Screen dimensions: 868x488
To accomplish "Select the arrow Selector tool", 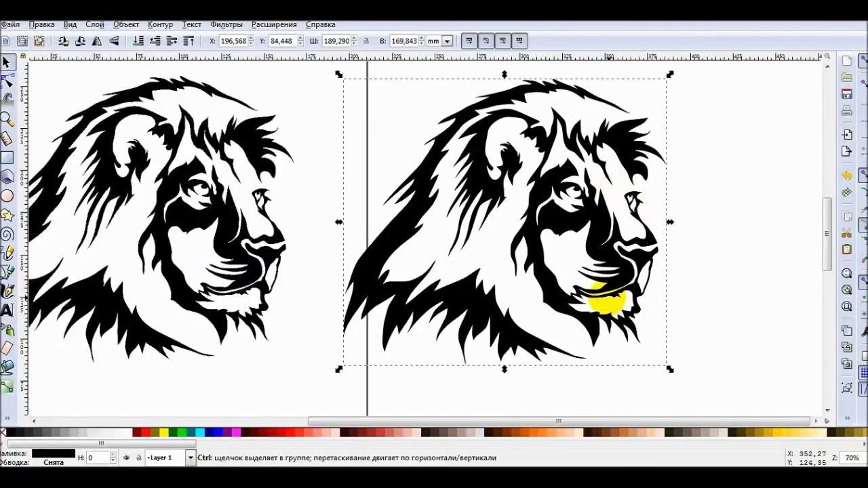I will [7, 62].
